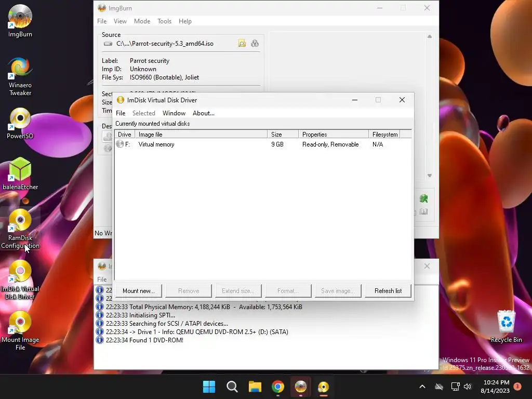Click the F: drive disc icon in the list
The image size is (532, 399).
120,144
